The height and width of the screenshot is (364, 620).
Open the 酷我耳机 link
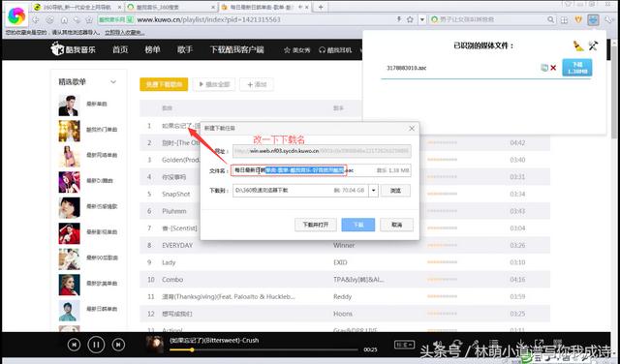pyautogui.click(x=335, y=50)
